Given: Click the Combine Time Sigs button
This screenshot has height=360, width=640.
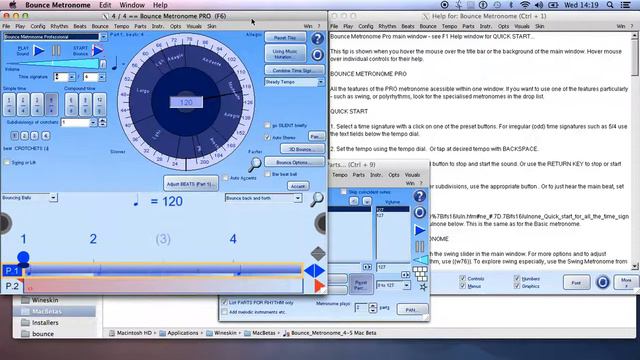Looking at the screenshot, I should pyautogui.click(x=294, y=70).
